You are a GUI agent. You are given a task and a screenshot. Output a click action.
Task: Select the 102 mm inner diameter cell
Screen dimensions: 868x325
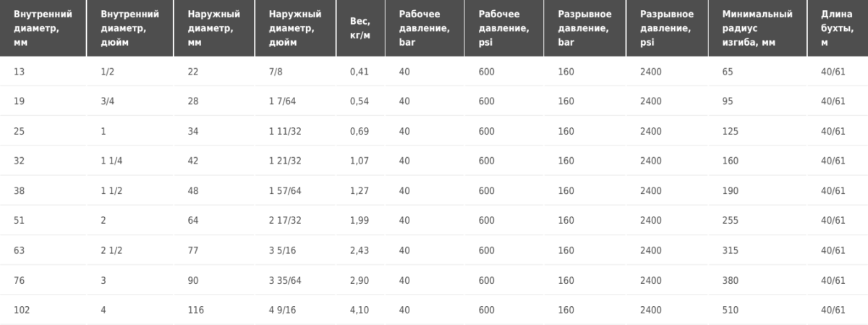22,310
